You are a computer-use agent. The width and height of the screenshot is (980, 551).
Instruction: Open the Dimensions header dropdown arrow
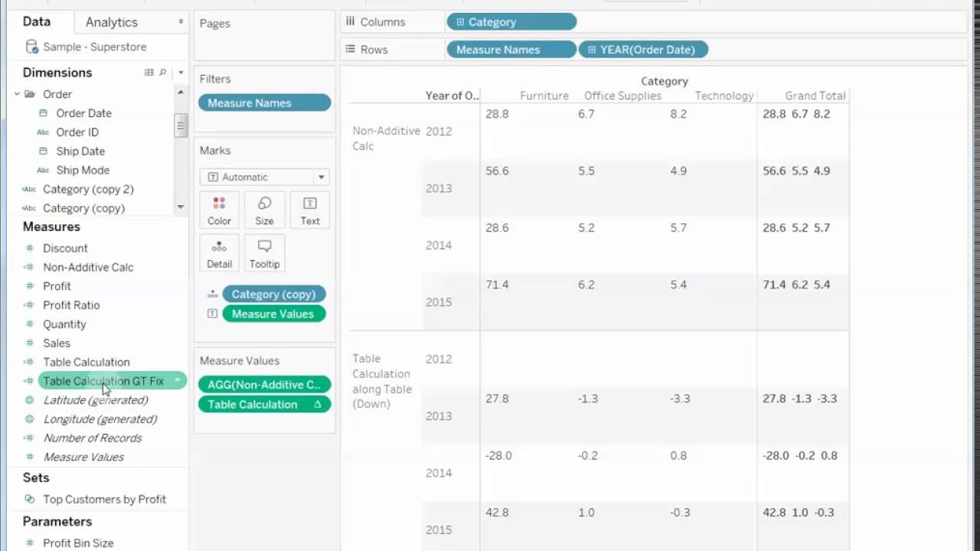click(181, 73)
